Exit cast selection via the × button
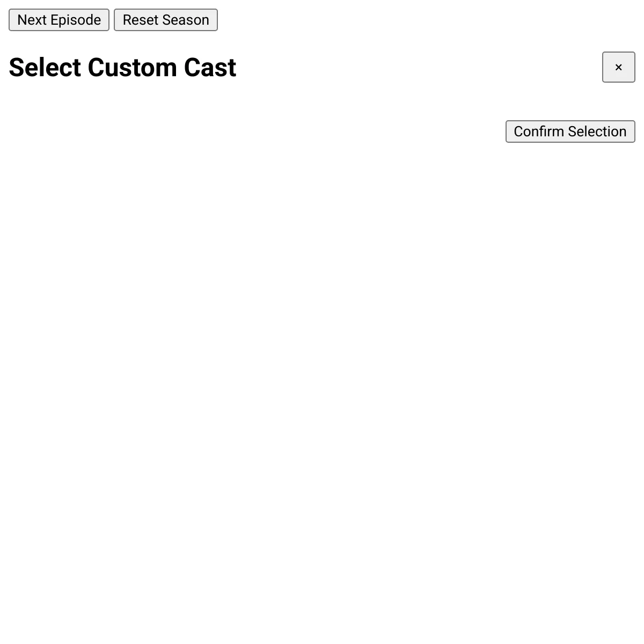The width and height of the screenshot is (644, 644). point(618,67)
